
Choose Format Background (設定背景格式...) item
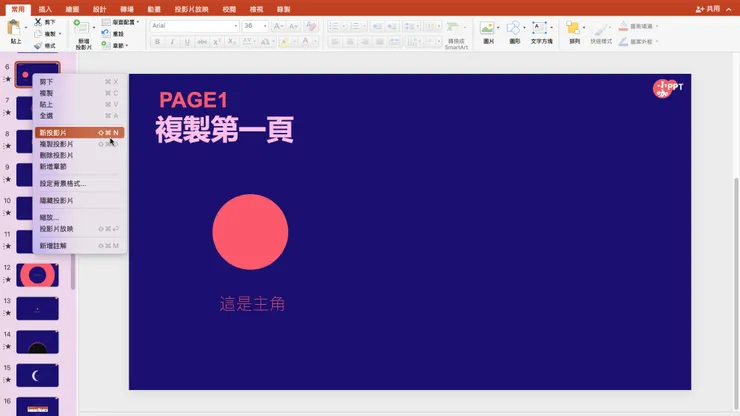tap(79, 184)
